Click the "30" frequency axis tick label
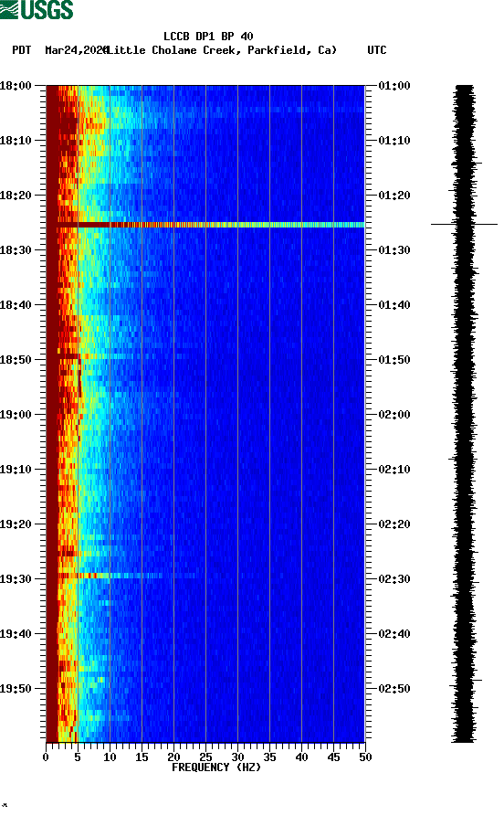 (237, 757)
